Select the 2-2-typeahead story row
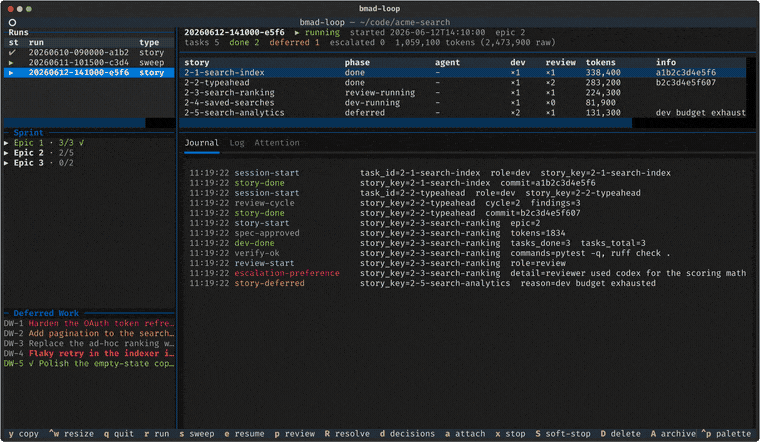The height and width of the screenshot is (442, 760). [464, 83]
